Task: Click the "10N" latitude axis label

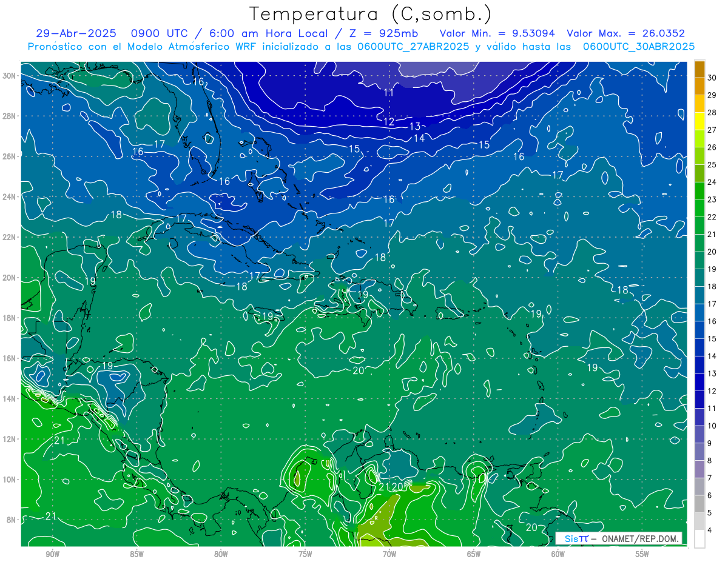Action: coord(10,479)
